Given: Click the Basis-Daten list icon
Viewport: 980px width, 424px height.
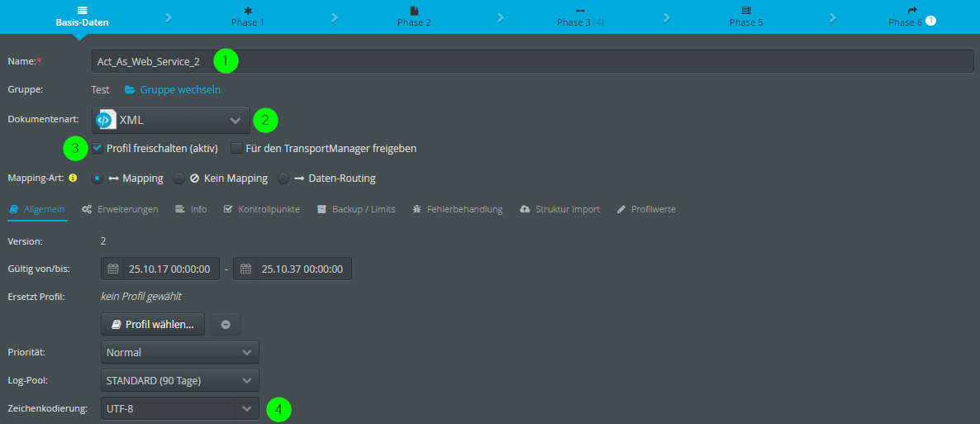Looking at the screenshot, I should point(83,11).
